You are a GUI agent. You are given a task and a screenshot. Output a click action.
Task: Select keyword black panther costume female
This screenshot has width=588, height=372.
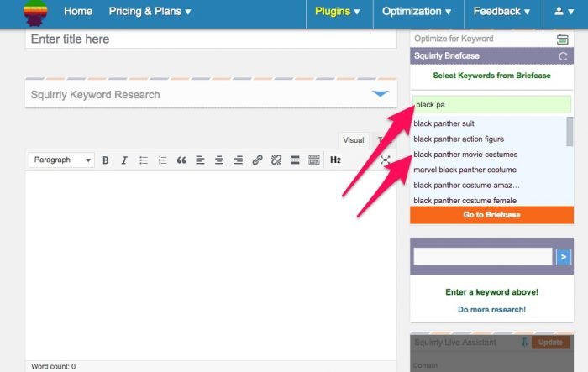(x=465, y=201)
